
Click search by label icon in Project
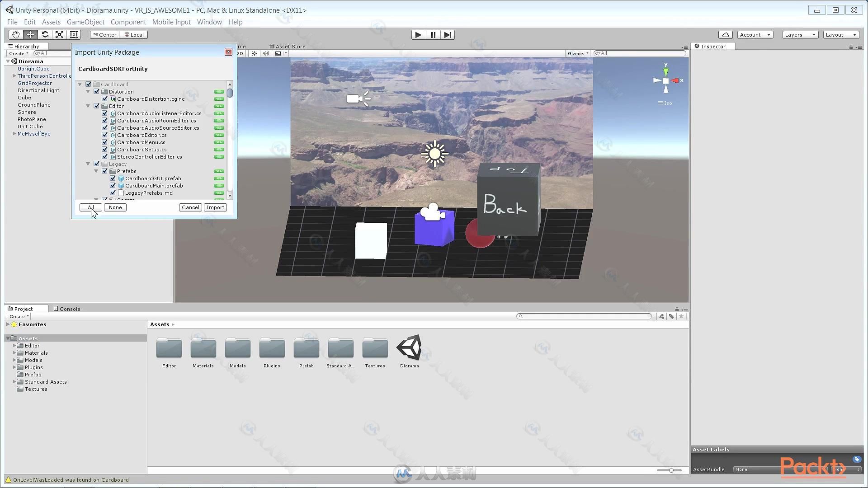click(671, 316)
